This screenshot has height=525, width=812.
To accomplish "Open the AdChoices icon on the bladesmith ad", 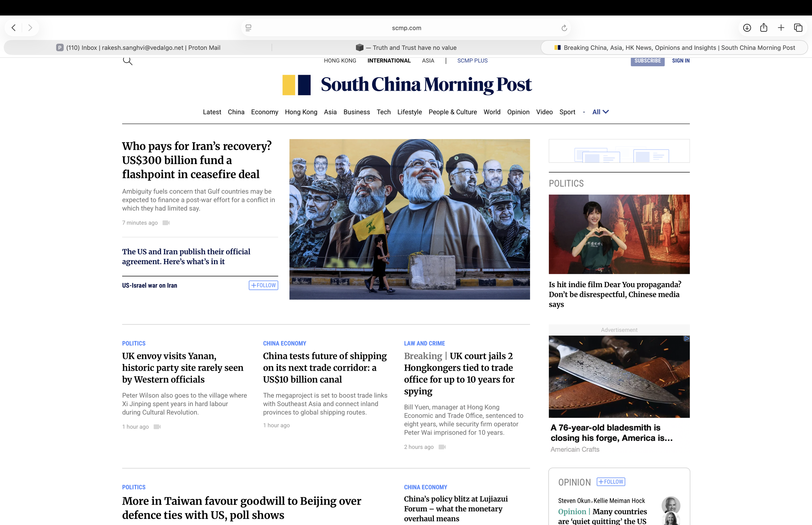I will coord(687,339).
